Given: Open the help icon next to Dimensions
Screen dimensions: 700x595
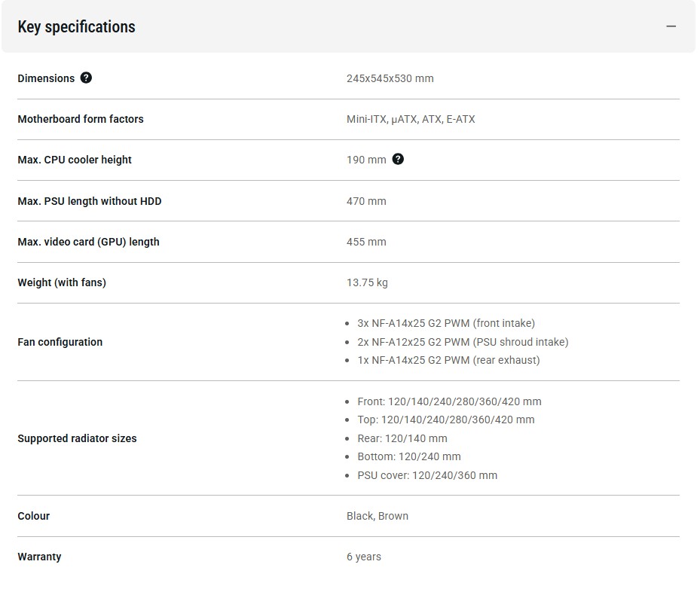Looking at the screenshot, I should (x=86, y=78).
